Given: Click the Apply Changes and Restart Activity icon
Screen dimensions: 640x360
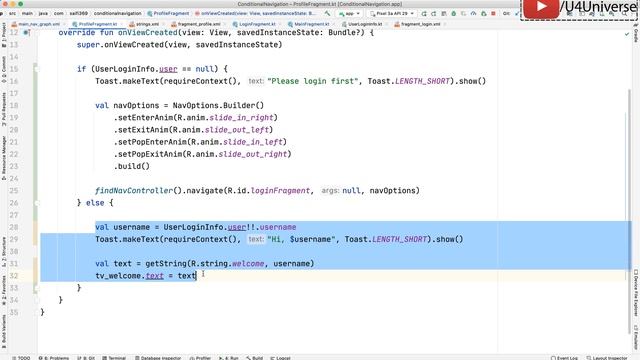Looking at the screenshot, I should point(433,13).
